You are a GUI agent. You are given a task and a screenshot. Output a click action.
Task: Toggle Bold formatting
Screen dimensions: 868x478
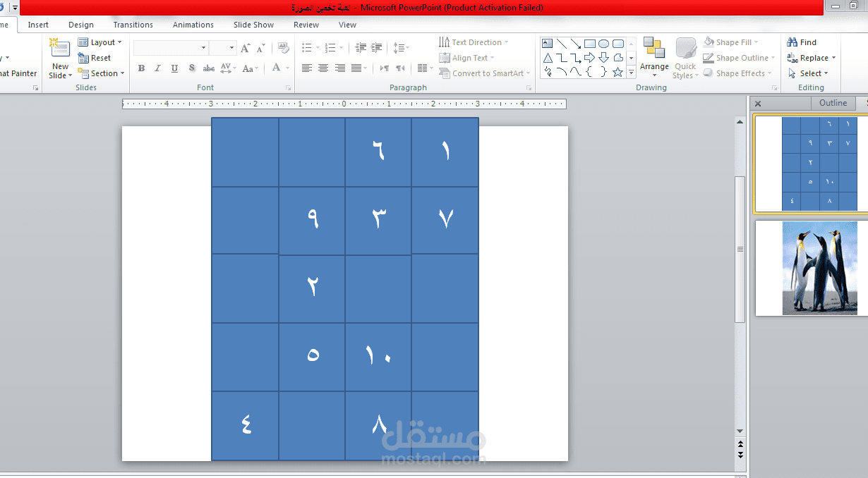141,68
